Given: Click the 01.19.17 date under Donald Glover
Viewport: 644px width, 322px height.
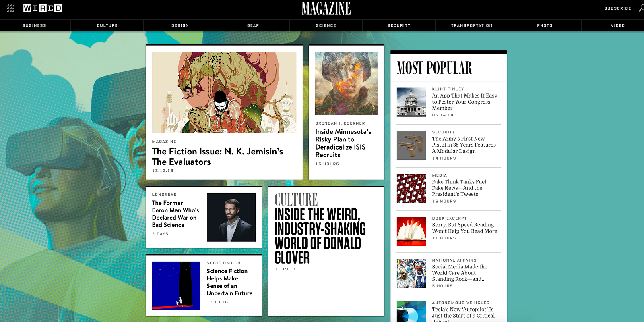Looking at the screenshot, I should [x=285, y=269].
